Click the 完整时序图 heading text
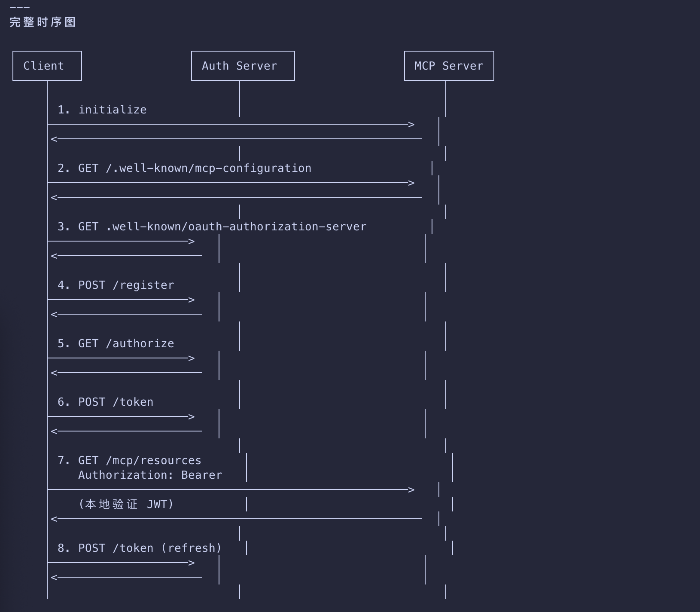 click(43, 22)
